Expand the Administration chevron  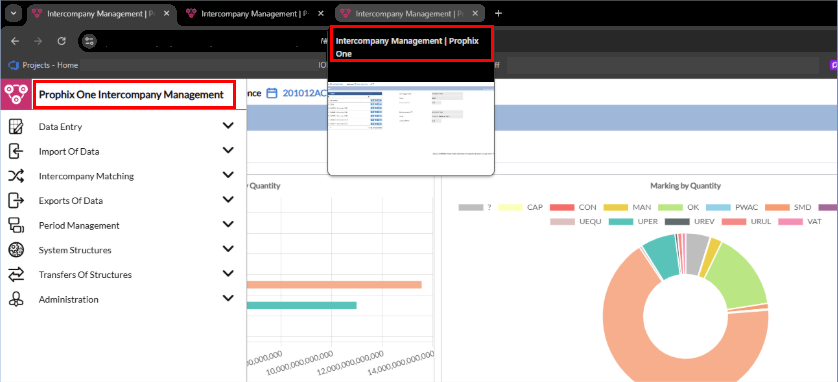[228, 299]
